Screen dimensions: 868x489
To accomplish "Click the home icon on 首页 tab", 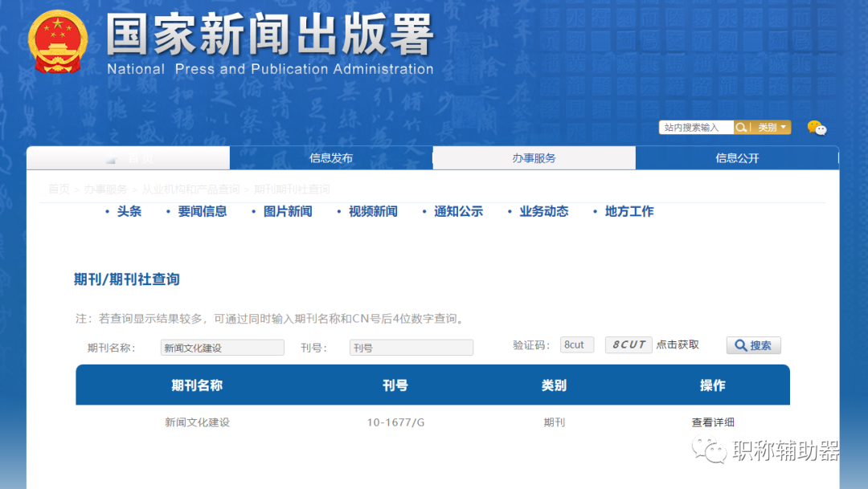I will pyautogui.click(x=111, y=157).
